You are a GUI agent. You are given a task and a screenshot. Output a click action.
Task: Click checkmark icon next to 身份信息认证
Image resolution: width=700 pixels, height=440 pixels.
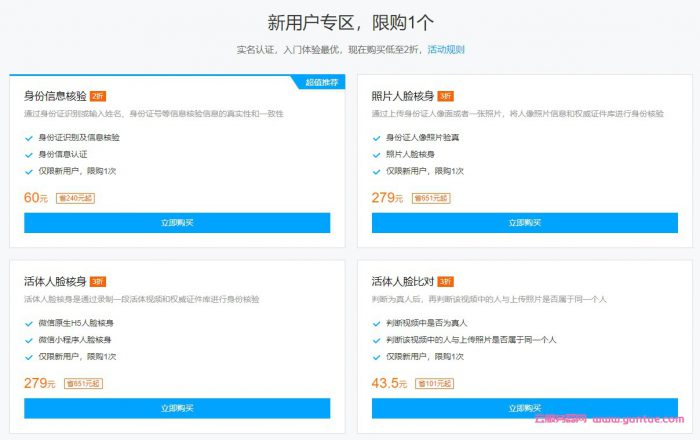tap(29, 154)
